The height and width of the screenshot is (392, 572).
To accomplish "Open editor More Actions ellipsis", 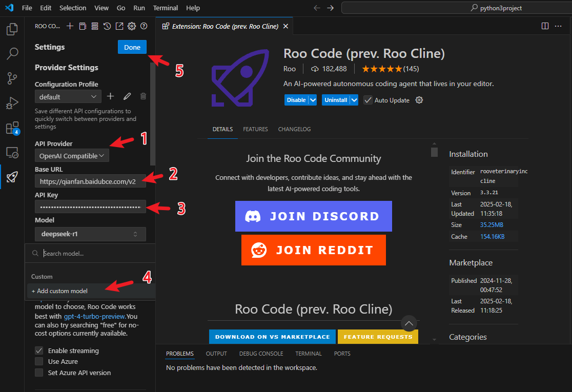I will [x=558, y=26].
